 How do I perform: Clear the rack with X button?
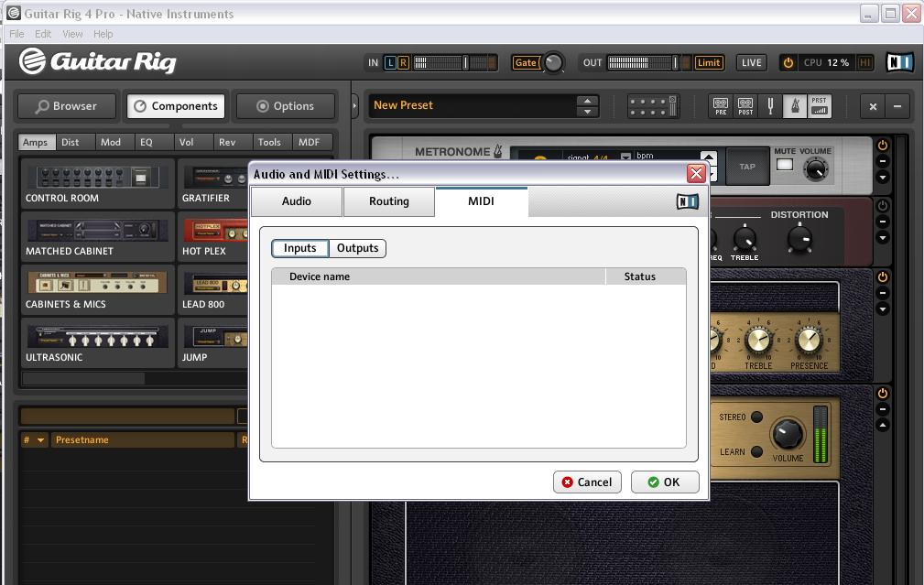point(873,106)
